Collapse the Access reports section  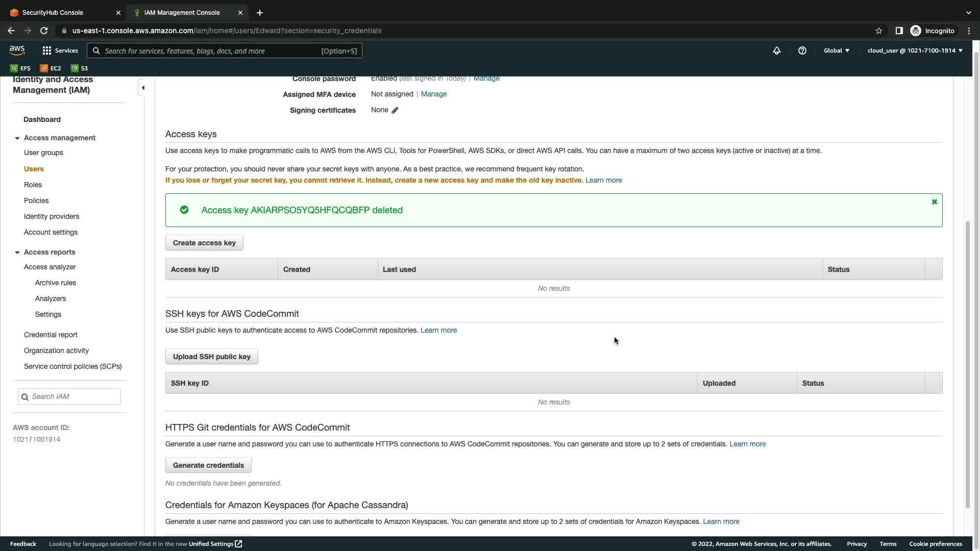[17, 253]
